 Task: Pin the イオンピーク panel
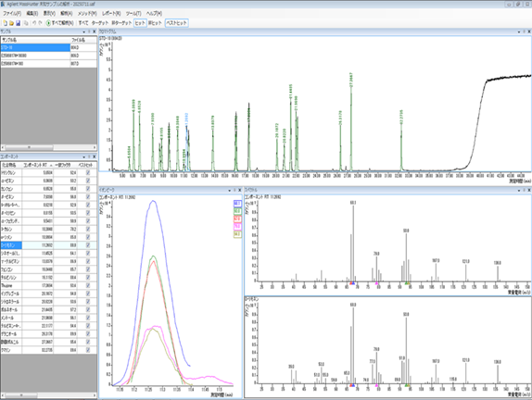click(234, 190)
